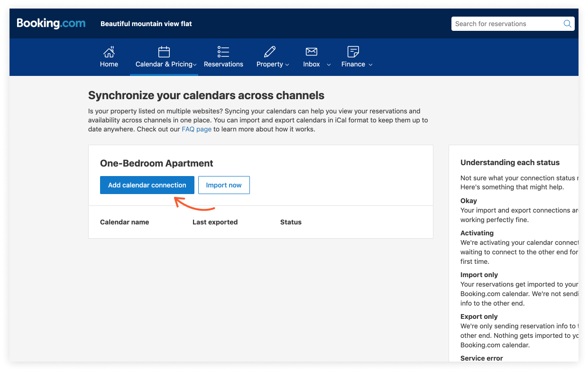Open the Reservations menu label
Screen dimensions: 588x372
(223, 64)
